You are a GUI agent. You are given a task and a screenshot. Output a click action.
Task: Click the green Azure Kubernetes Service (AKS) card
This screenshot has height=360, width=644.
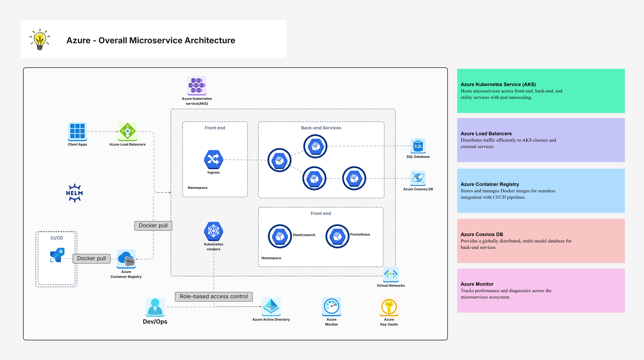[x=541, y=91]
